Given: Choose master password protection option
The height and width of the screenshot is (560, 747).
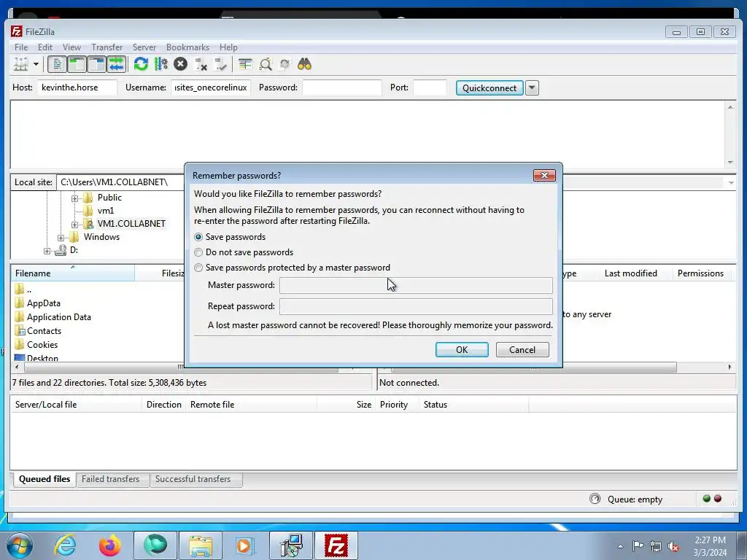Looking at the screenshot, I should click(x=292, y=268).
